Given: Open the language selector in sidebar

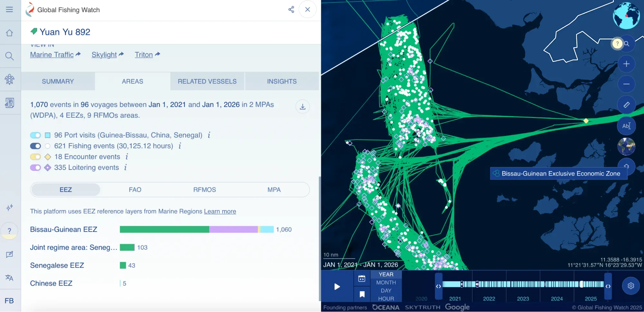Looking at the screenshot, I should click(x=9, y=278).
